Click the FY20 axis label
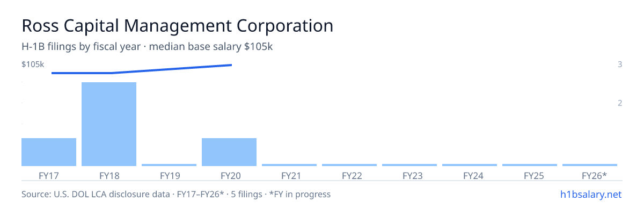This screenshot has width=644, height=215. point(229,176)
